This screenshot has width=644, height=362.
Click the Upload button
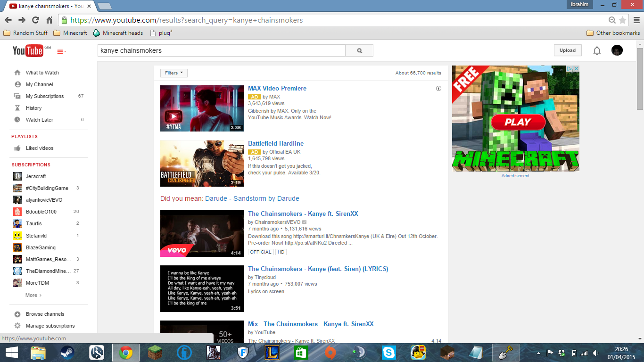click(568, 50)
